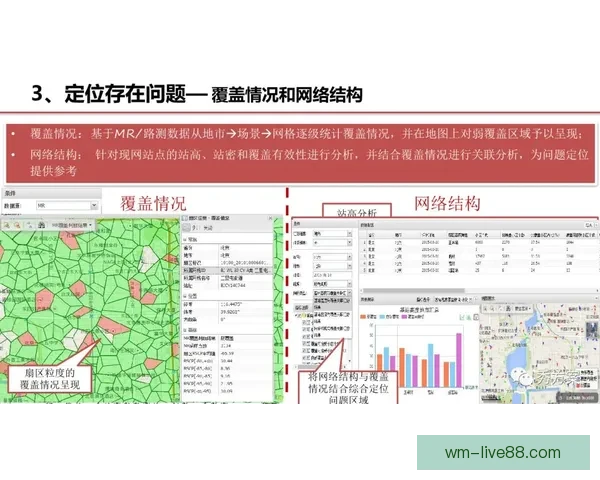
Task: Switch to the 站高分析 tab
Action: point(357,212)
